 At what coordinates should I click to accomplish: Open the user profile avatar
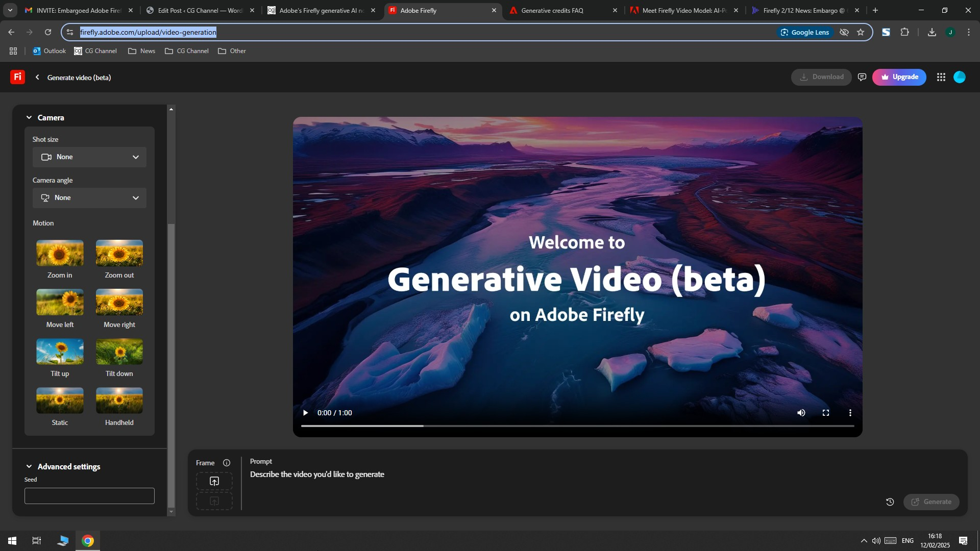(x=960, y=77)
